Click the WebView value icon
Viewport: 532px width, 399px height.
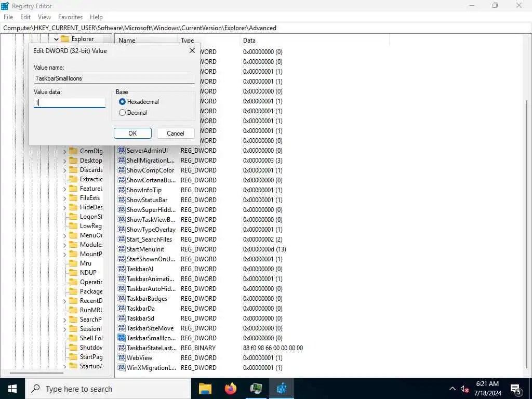(122, 357)
